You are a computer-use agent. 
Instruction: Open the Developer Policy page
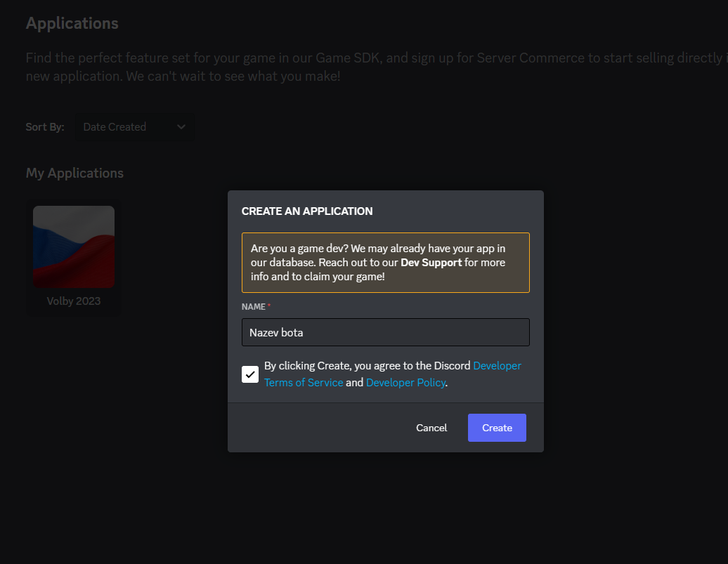click(405, 382)
